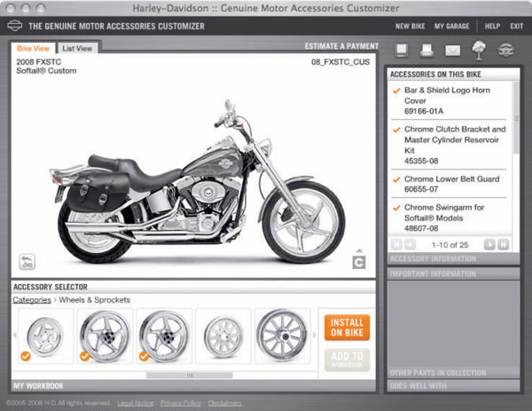Open Disclaimers link in footer

click(224, 403)
